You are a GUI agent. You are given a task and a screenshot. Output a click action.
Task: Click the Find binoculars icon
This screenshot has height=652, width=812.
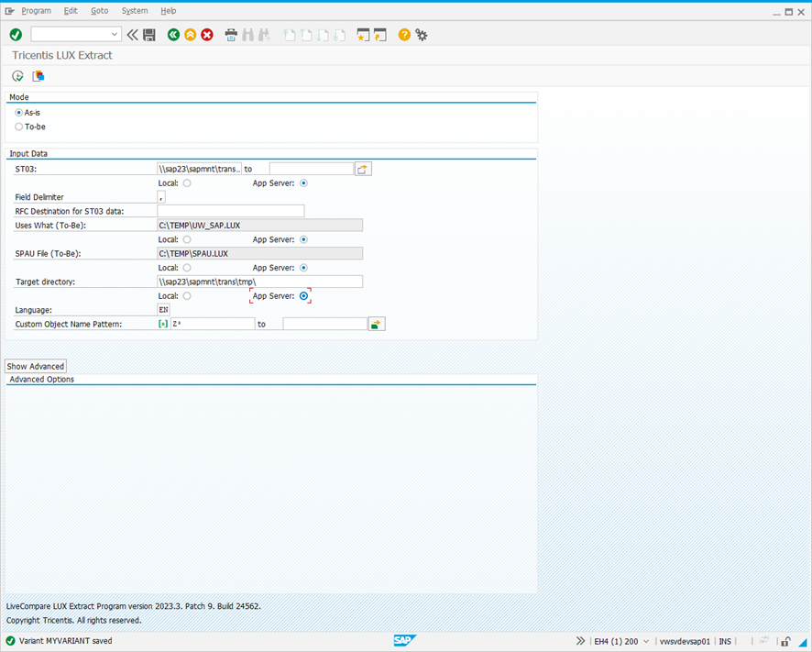(248, 35)
